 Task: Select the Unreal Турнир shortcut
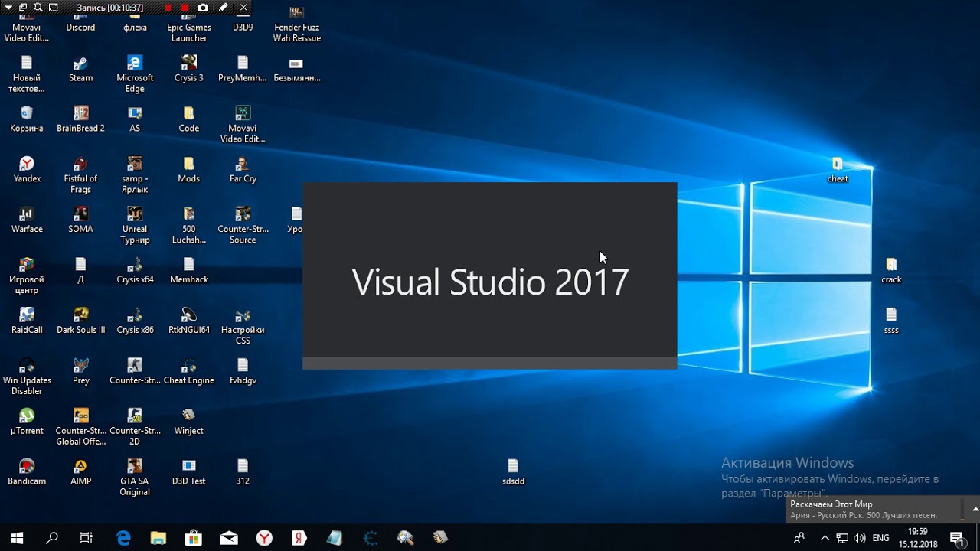point(135,226)
